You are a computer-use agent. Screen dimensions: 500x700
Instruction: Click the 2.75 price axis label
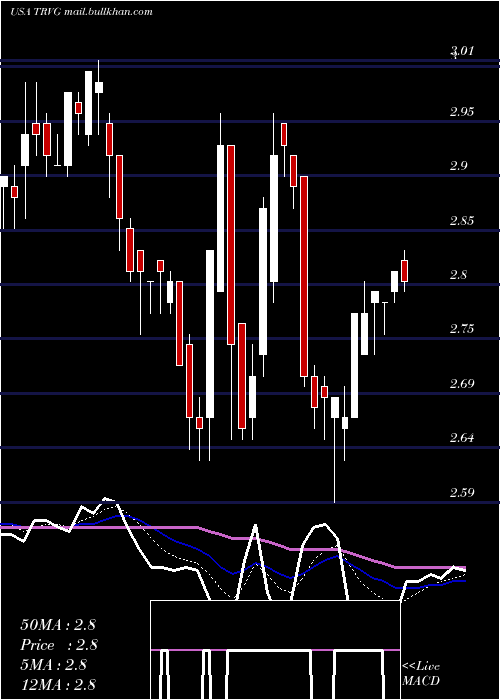pyautogui.click(x=462, y=329)
